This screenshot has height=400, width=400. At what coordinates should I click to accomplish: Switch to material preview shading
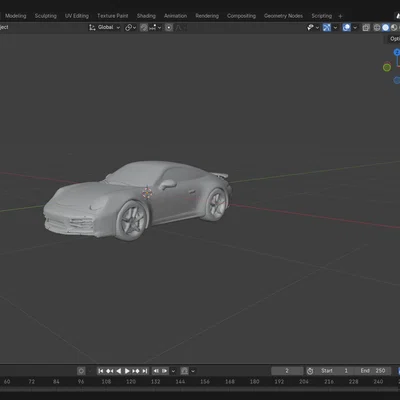click(x=394, y=28)
